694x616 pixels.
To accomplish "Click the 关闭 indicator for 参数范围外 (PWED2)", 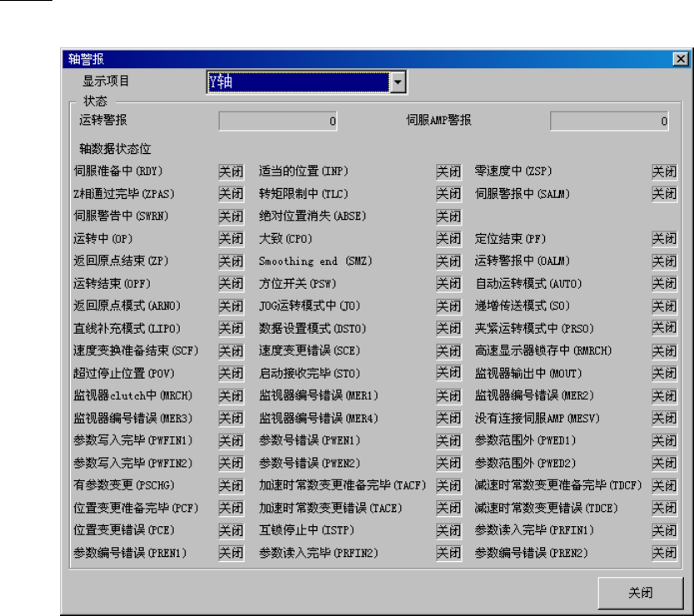I will point(664,464).
